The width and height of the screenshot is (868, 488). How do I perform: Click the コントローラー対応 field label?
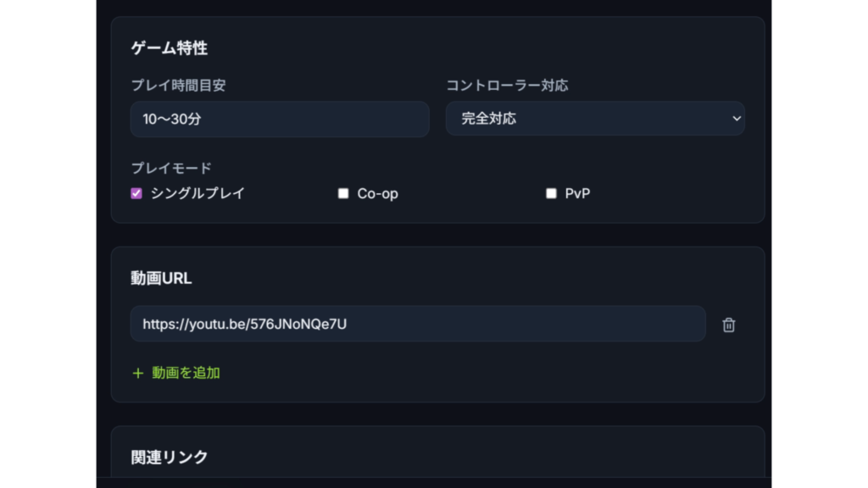click(507, 85)
